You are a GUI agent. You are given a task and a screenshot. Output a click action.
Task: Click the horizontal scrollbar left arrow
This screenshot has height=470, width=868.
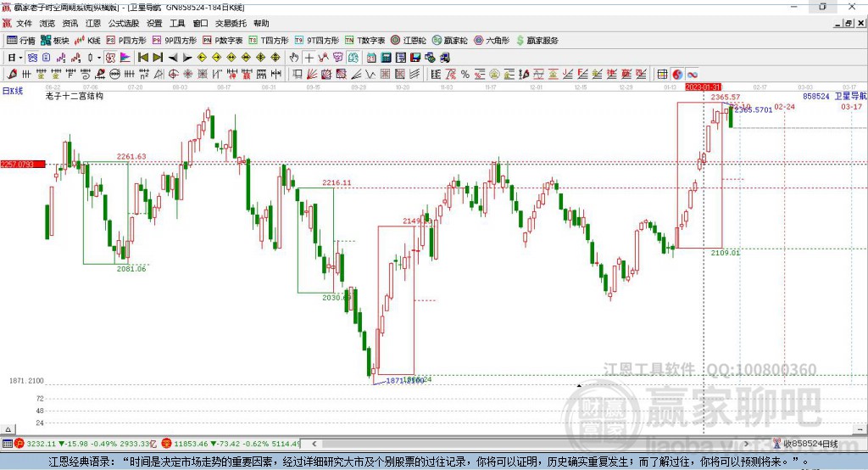pos(314,444)
